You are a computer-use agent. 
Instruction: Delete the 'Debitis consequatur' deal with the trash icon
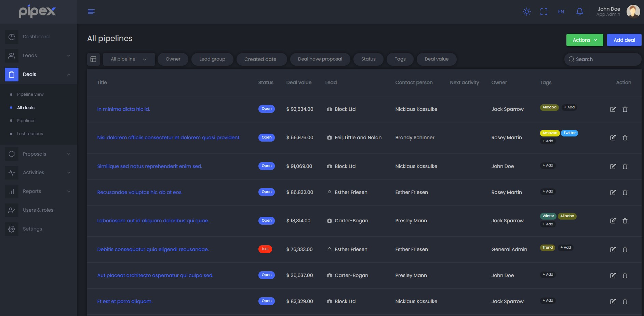pos(625,250)
